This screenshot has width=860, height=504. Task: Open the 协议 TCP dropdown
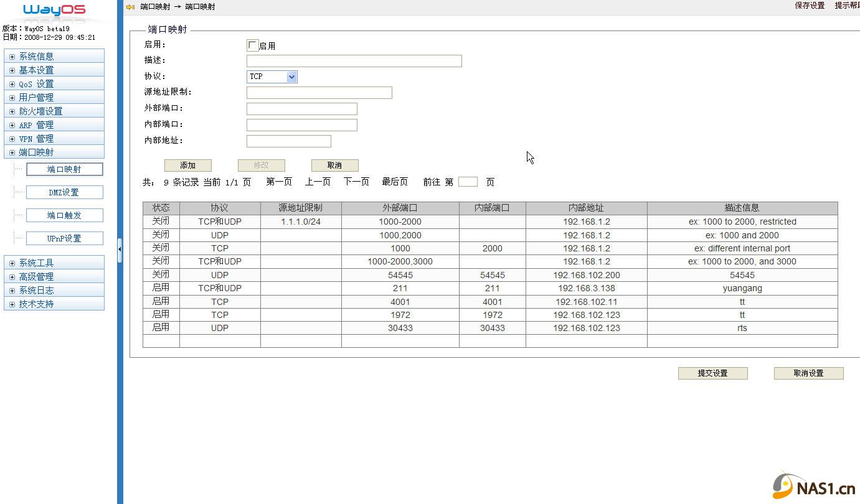272,77
